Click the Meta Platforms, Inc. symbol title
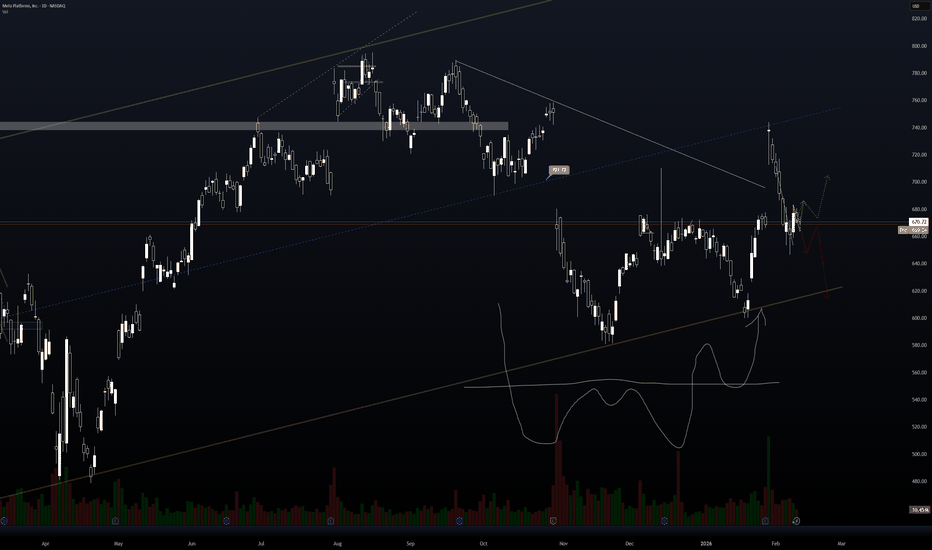 click(34, 5)
